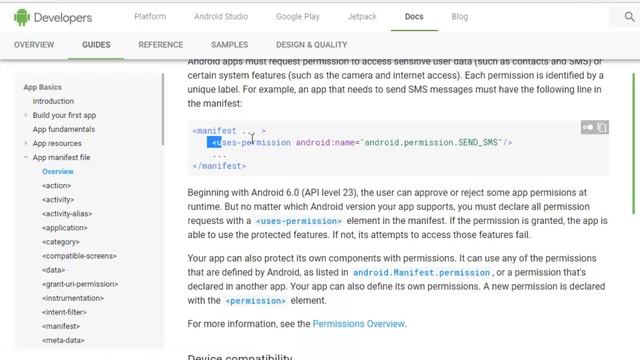Open the <action> sidebar entry
Screen dimensions: 640x360
pos(56,186)
